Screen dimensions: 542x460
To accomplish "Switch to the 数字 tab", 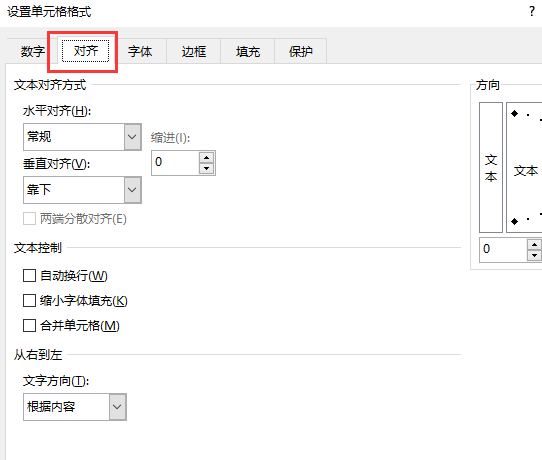I will click(x=32, y=51).
